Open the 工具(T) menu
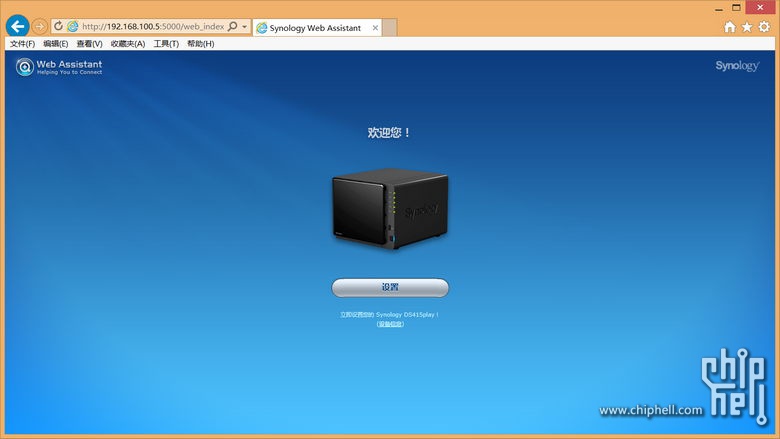 (x=166, y=44)
